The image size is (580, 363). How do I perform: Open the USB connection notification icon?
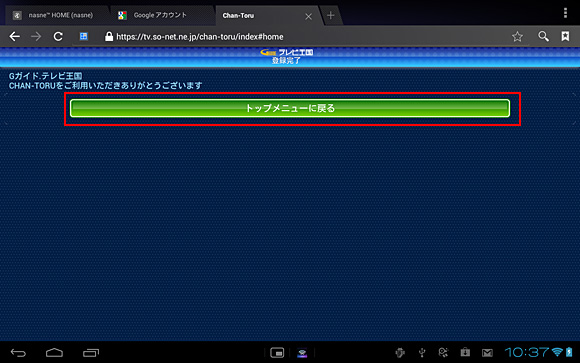click(x=422, y=353)
